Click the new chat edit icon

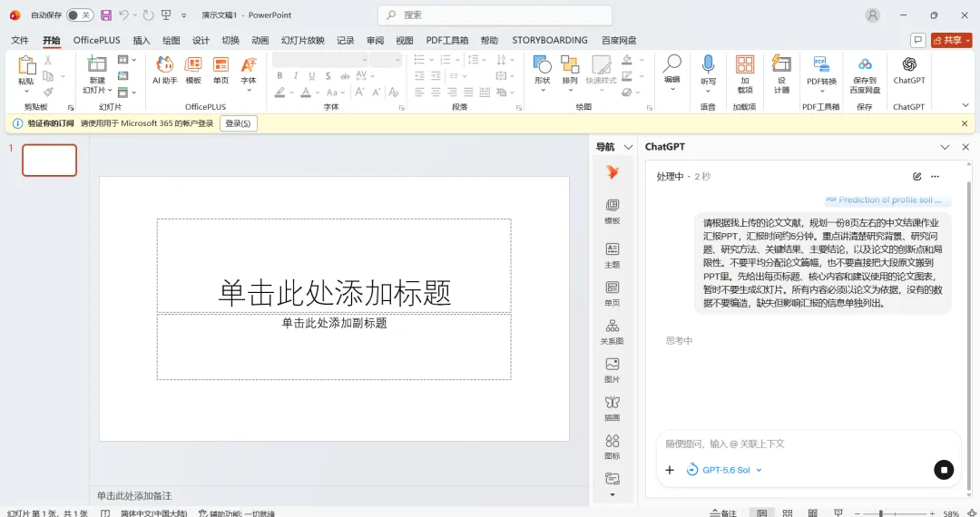click(x=916, y=177)
